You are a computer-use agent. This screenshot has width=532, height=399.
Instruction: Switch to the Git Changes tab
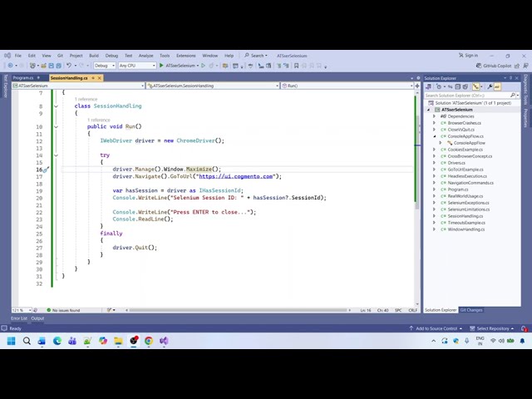click(471, 310)
